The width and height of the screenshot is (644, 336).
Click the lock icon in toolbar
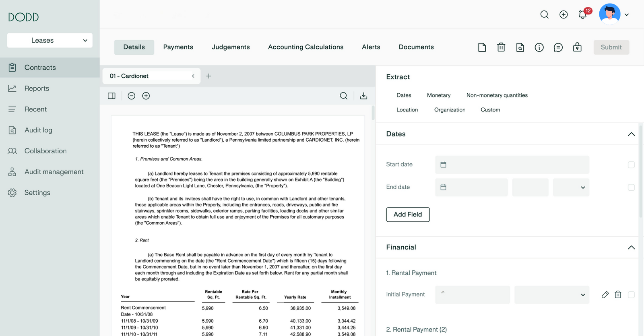[577, 47]
